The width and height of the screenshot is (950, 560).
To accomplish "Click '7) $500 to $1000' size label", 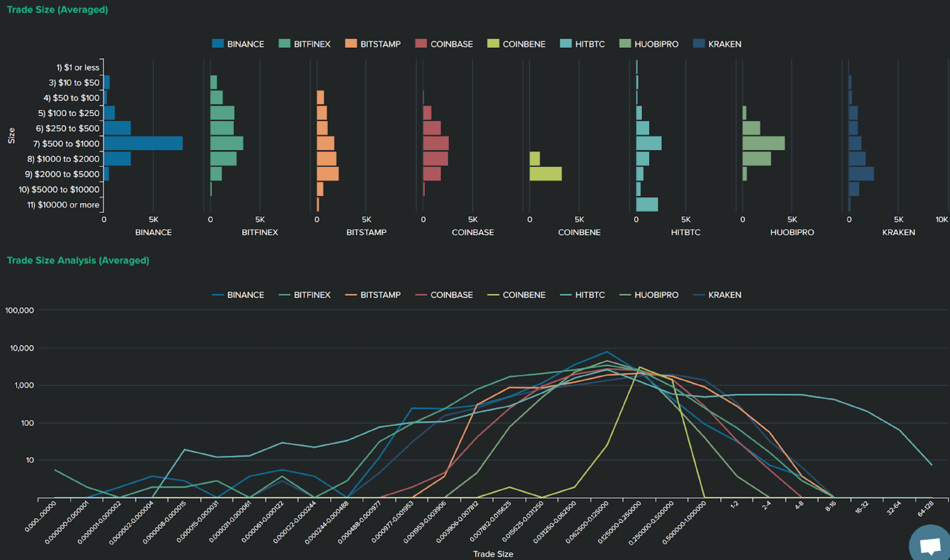I will point(66,144).
